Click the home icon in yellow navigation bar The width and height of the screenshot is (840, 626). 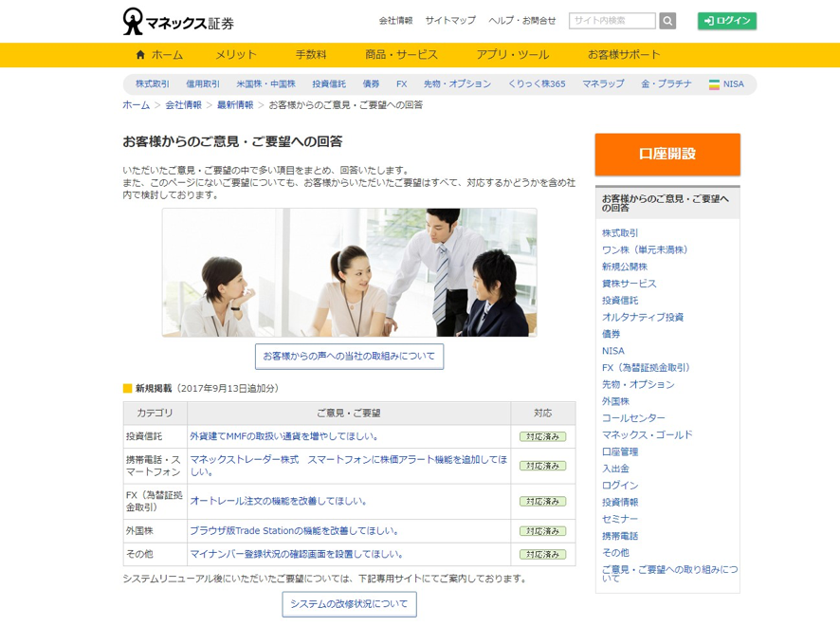(x=141, y=54)
